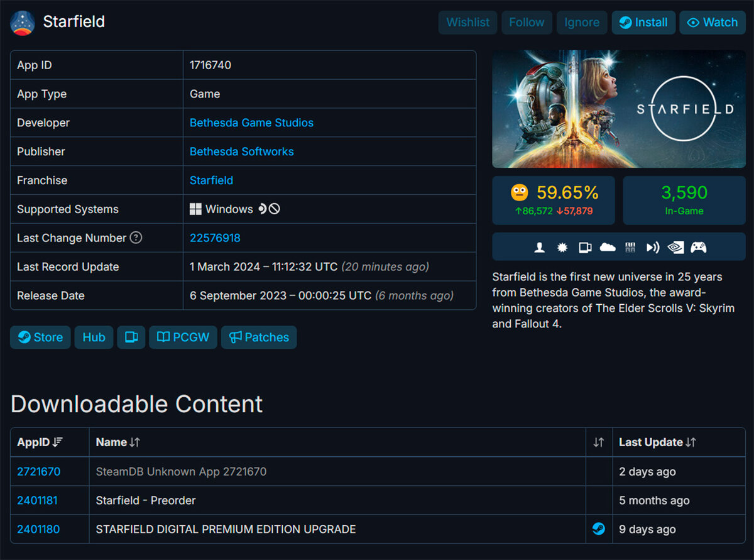Open DLC AppID 2721670
Viewport: 754px width, 560px height.
tap(39, 471)
